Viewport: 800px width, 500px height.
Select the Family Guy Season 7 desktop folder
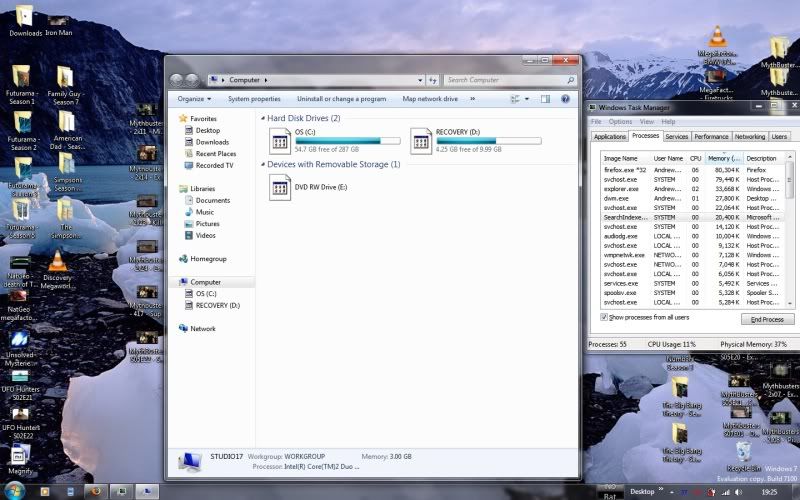[x=66, y=85]
